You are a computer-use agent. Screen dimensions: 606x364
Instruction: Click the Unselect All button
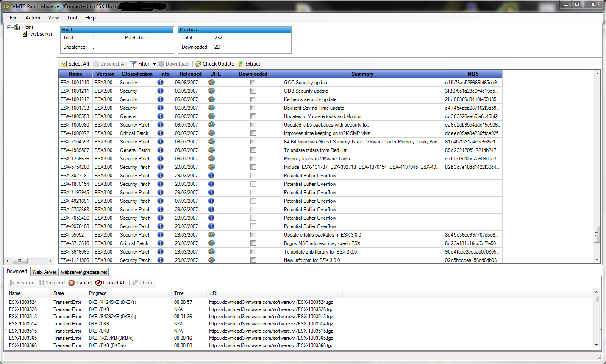pyautogui.click(x=110, y=64)
